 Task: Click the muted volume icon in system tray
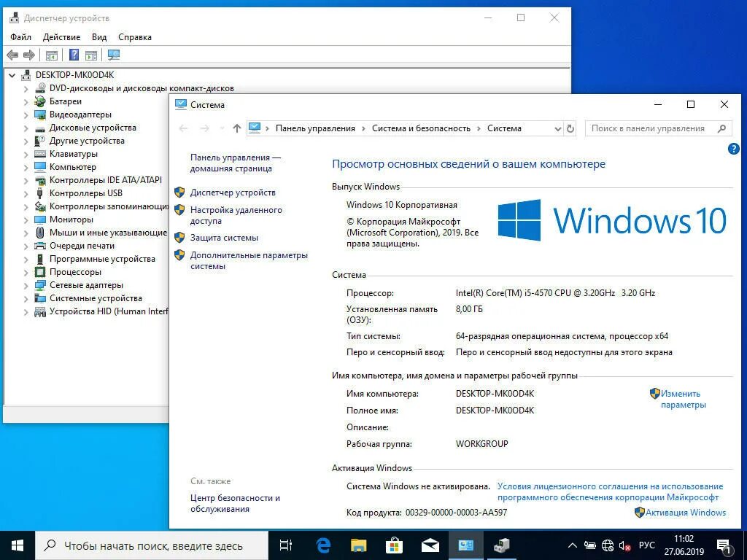point(624,545)
